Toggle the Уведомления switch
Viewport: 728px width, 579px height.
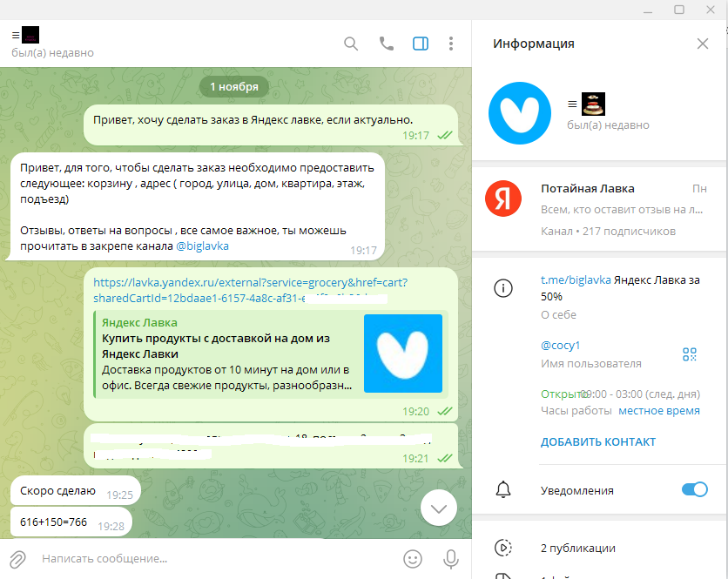[695, 489]
